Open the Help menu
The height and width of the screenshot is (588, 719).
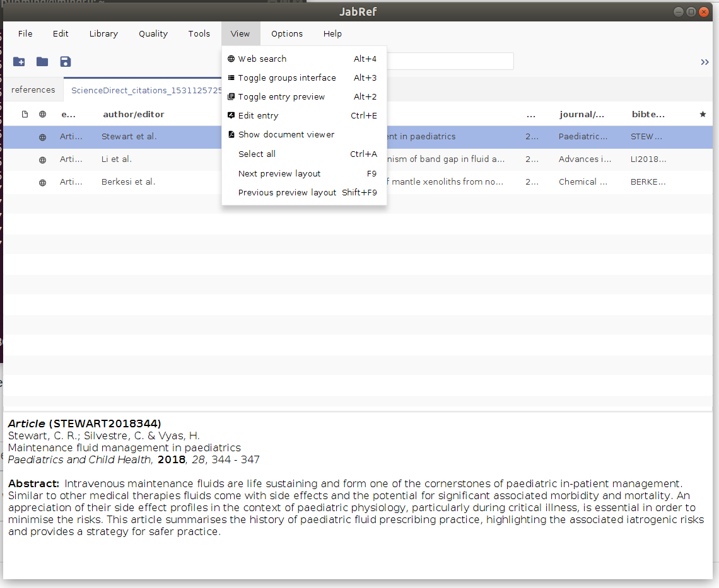332,33
